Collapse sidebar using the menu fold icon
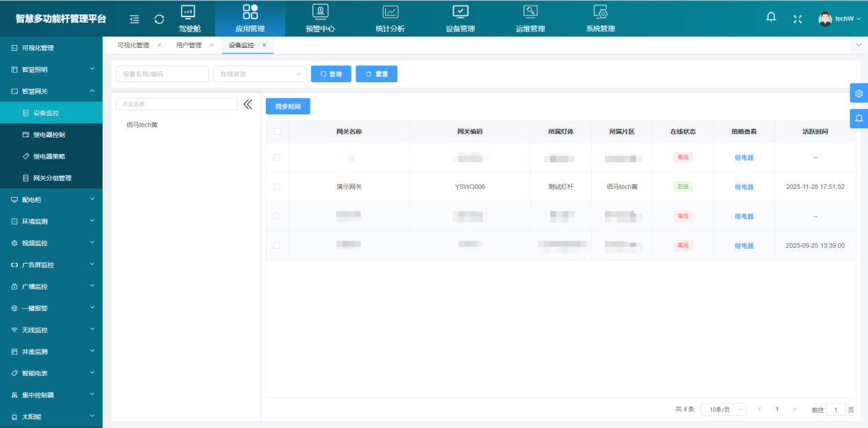The height and width of the screenshot is (428, 868). 134,19
